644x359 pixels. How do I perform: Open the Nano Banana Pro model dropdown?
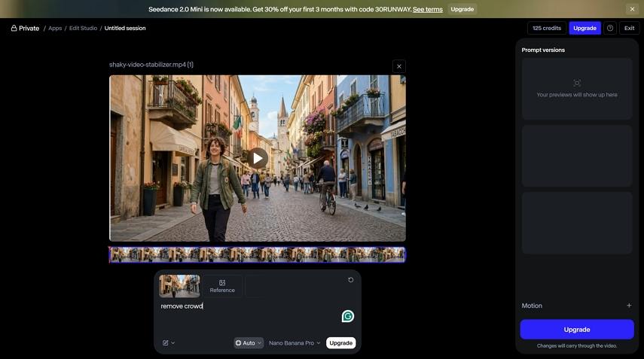295,342
